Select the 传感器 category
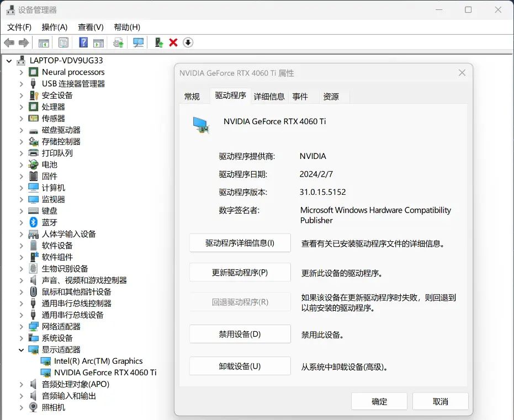Image resolution: width=514 pixels, height=420 pixels. click(53, 118)
